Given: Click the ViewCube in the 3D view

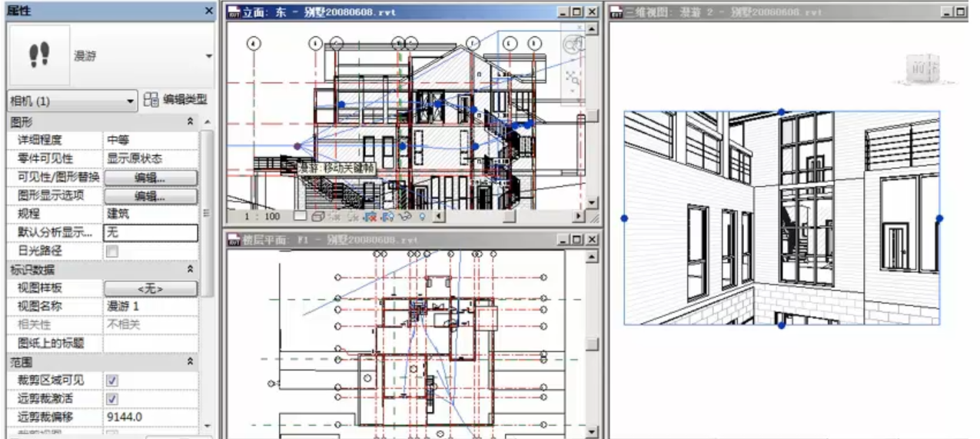Looking at the screenshot, I should click(x=924, y=69).
